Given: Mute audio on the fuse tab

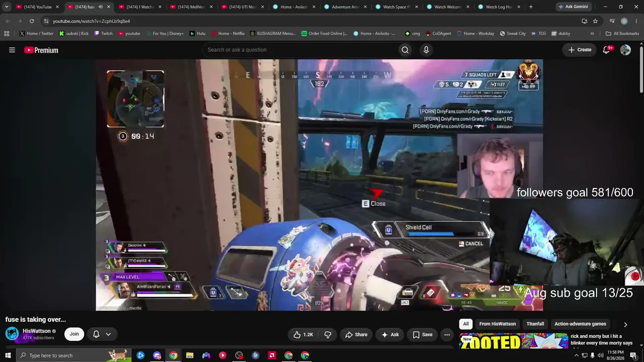Looking at the screenshot, I should (x=101, y=7).
